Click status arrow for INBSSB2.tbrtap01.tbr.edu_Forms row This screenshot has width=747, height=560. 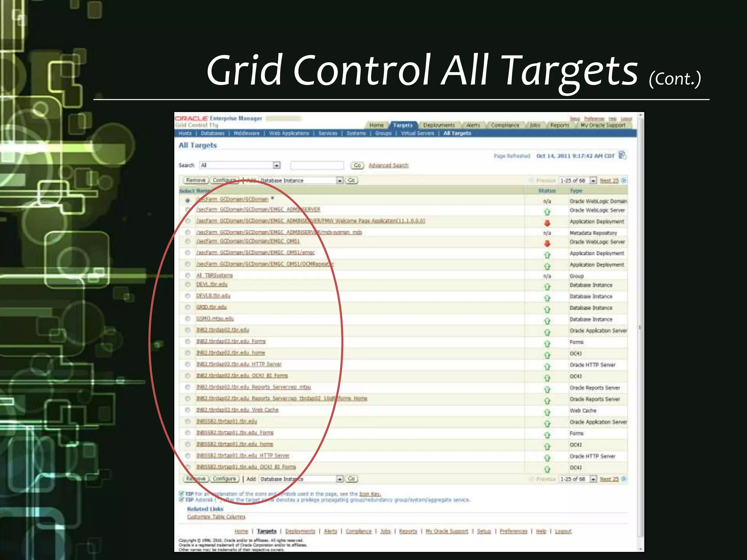pyautogui.click(x=547, y=435)
